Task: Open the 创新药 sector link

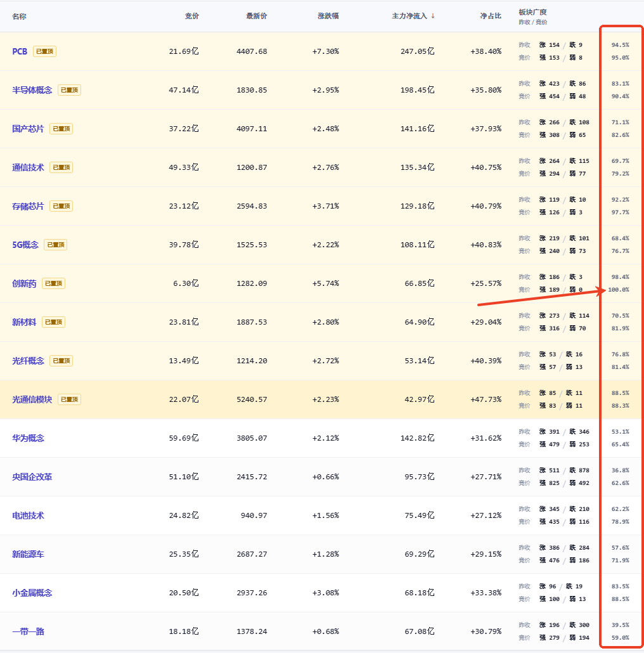Action: (24, 283)
